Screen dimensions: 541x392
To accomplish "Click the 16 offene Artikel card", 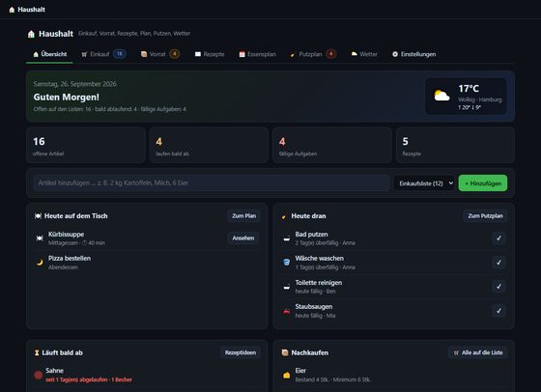I will coord(86,145).
